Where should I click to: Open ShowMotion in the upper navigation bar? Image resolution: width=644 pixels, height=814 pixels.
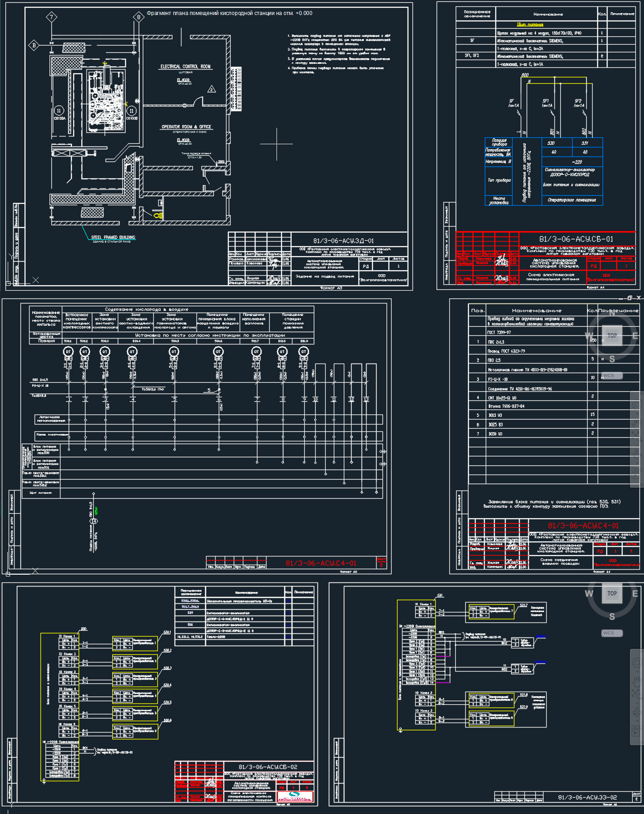click(x=636, y=473)
